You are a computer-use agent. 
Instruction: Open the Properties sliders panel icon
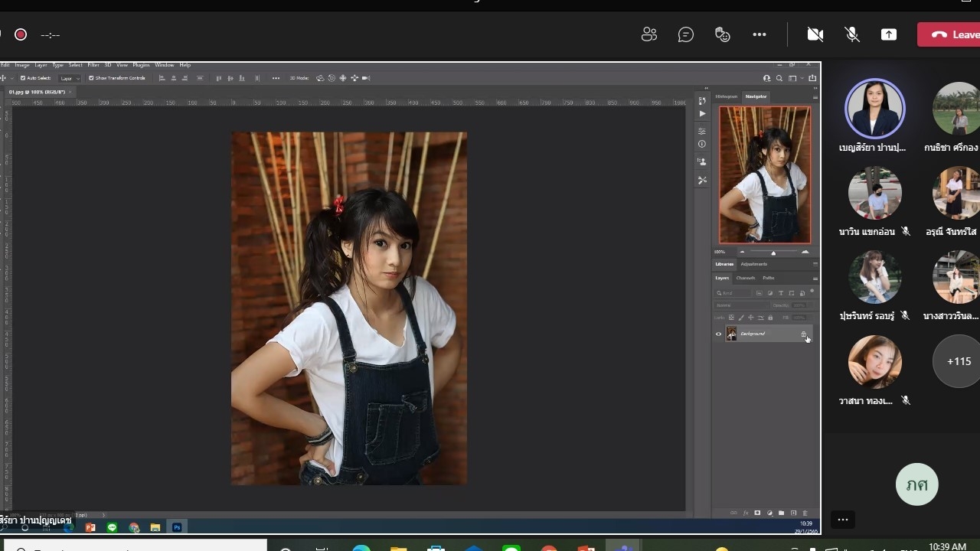click(702, 131)
